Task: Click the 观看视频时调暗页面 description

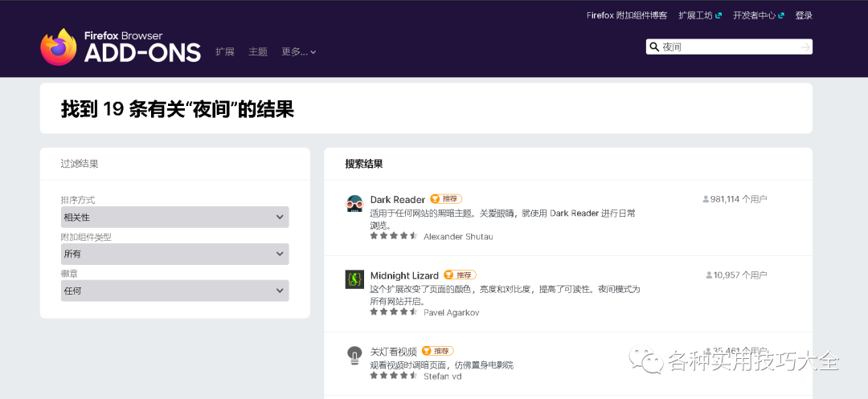Action: click(x=442, y=365)
